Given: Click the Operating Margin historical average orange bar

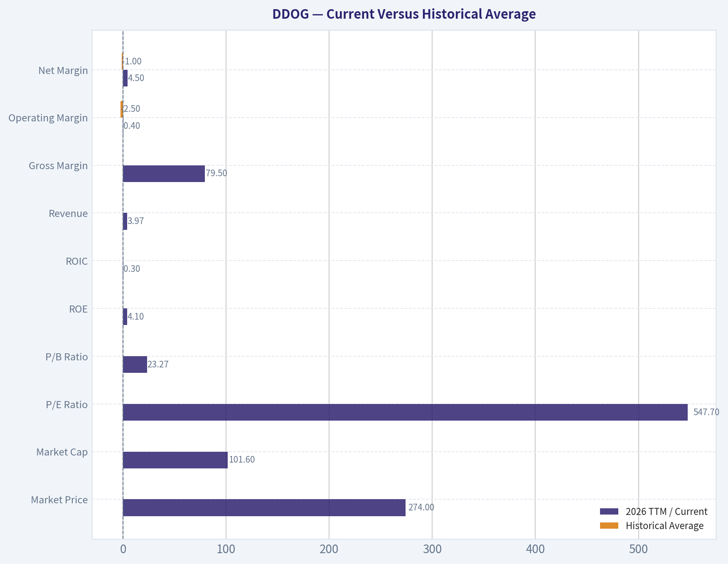Looking at the screenshot, I should click(122, 109).
